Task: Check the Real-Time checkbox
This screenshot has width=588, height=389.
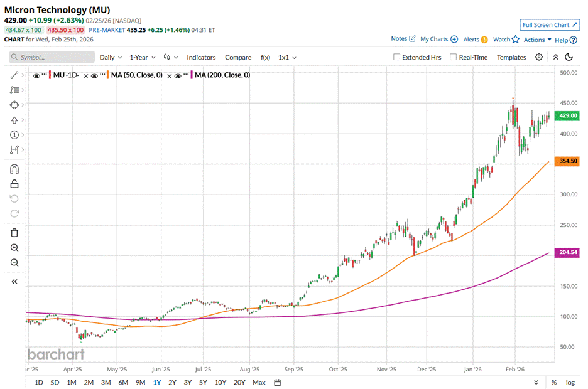Action: pyautogui.click(x=453, y=57)
